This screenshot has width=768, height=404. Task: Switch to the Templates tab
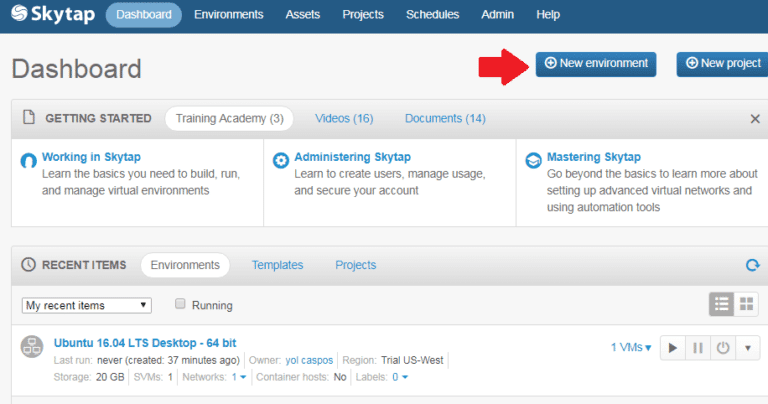coord(277,265)
